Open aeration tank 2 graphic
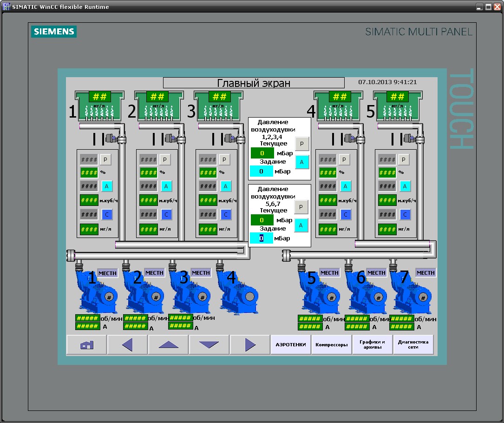504x423 pixels. [x=159, y=106]
